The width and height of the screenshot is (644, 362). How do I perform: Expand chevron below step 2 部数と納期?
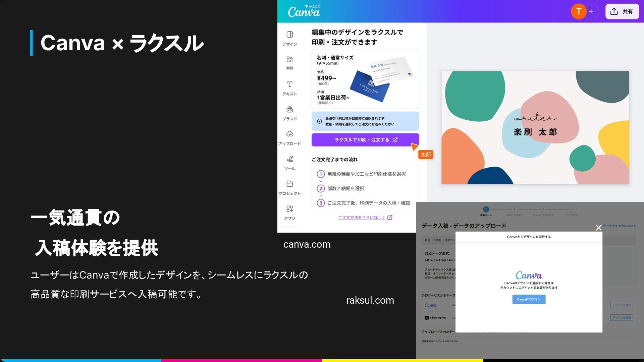(x=321, y=196)
